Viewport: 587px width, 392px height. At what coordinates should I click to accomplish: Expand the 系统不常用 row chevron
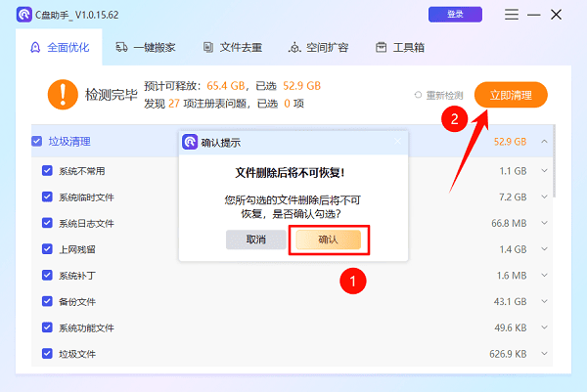click(x=544, y=171)
